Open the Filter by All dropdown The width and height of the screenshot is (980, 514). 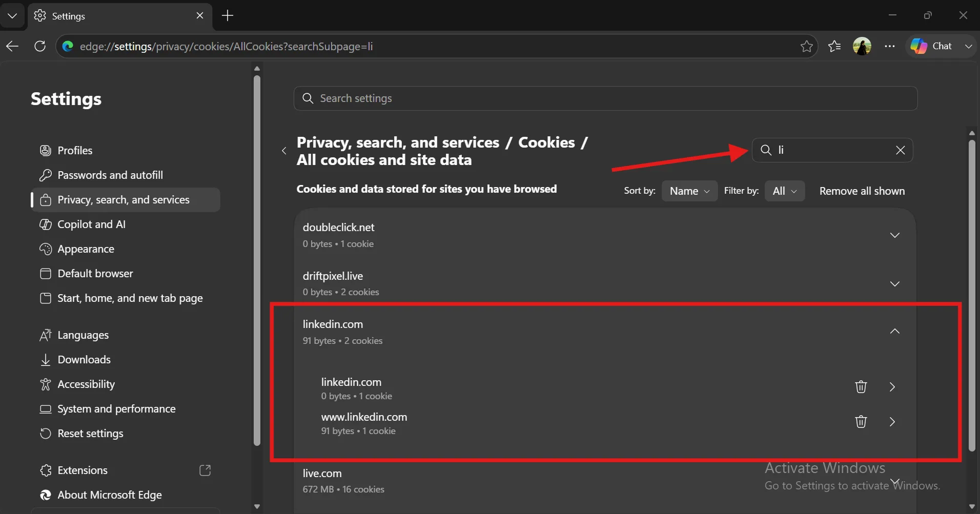click(x=785, y=191)
